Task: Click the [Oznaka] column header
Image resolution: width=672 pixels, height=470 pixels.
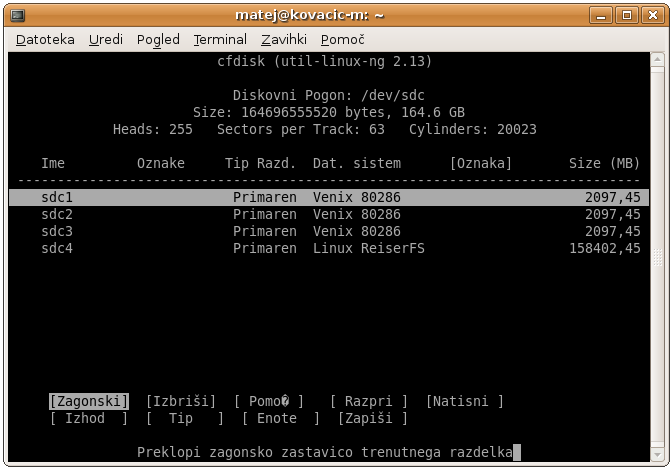Action: [480, 163]
